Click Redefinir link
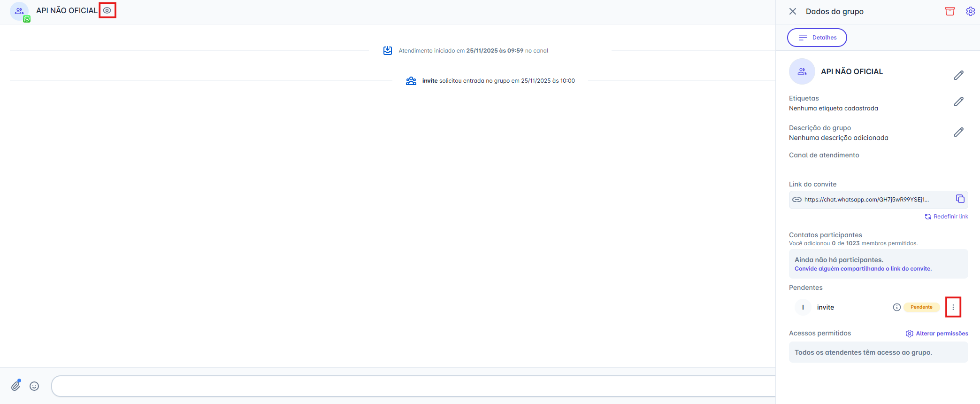Screen dimensions: 980x404 tap(946, 217)
